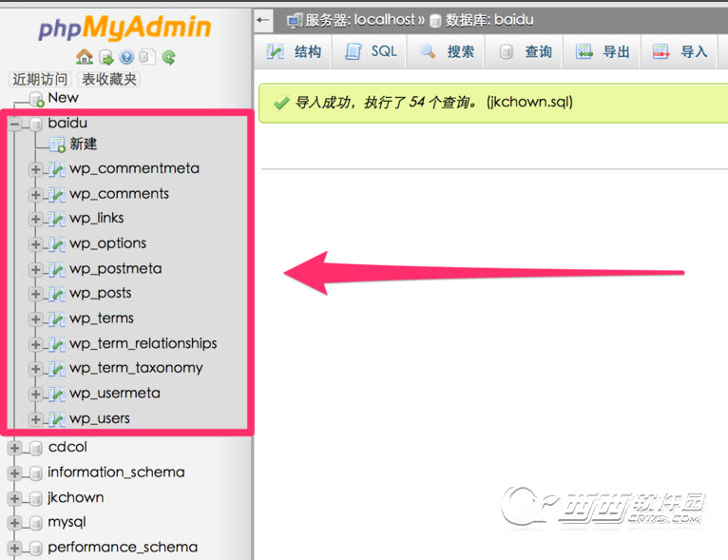
Task: Click the collapse arrow button beside server breadcrumb
Action: pos(263,20)
